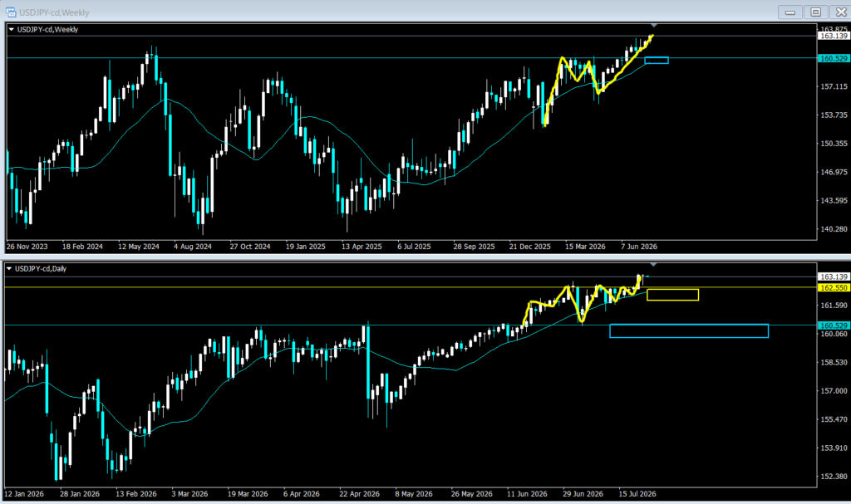Select the chart shift marker on the daily chart

click(653, 264)
